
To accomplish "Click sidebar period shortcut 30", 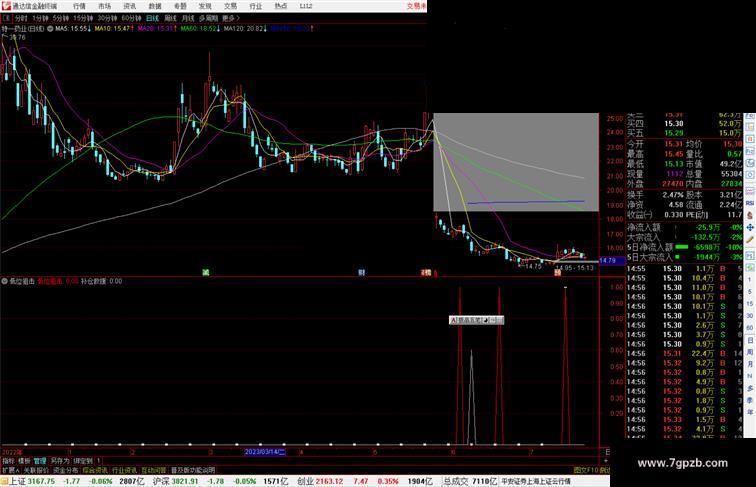I will 750,316.
